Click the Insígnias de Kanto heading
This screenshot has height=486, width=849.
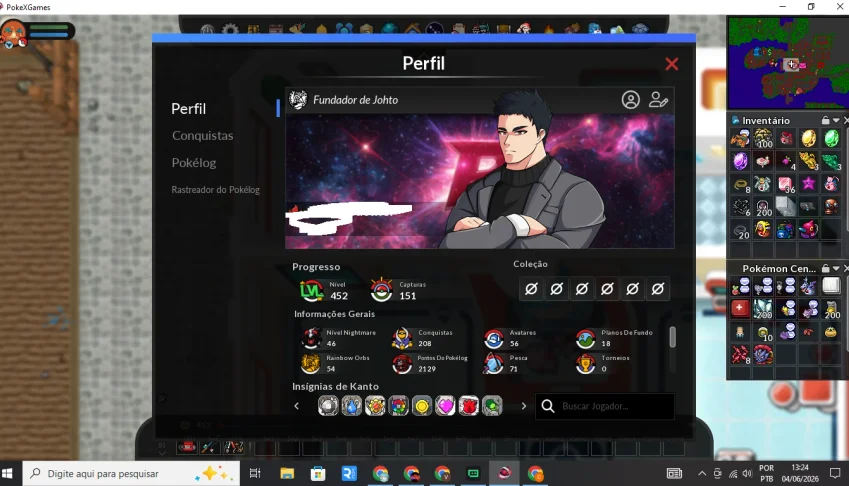(x=335, y=386)
